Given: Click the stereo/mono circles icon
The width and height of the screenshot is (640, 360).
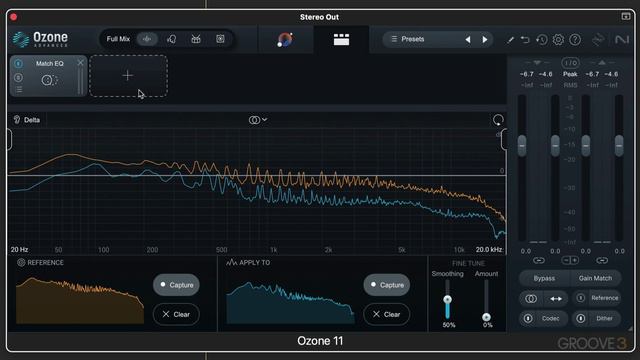Looking at the screenshot, I should point(531,299).
